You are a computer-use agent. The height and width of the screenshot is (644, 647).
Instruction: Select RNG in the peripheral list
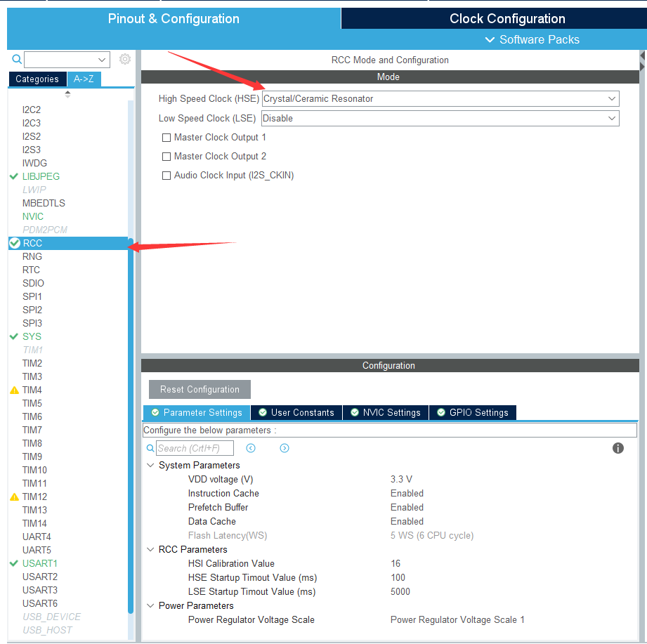click(32, 256)
